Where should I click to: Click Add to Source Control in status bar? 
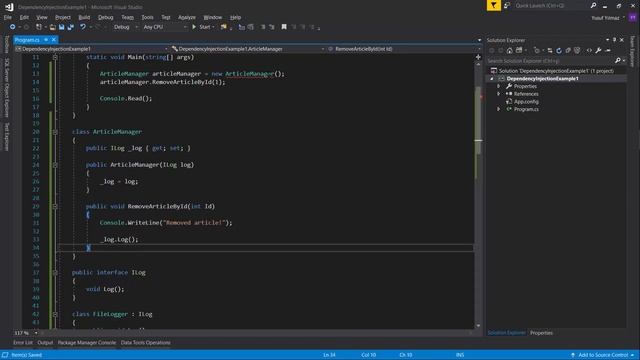pos(603,355)
